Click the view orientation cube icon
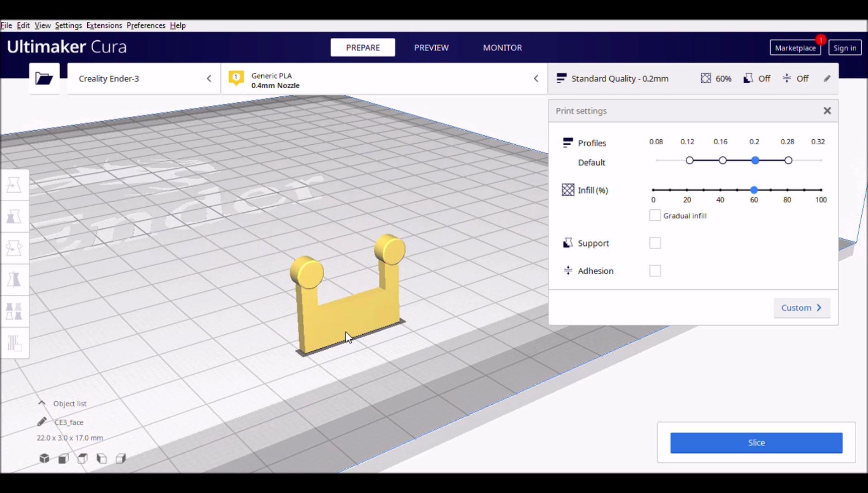 pos(44,459)
